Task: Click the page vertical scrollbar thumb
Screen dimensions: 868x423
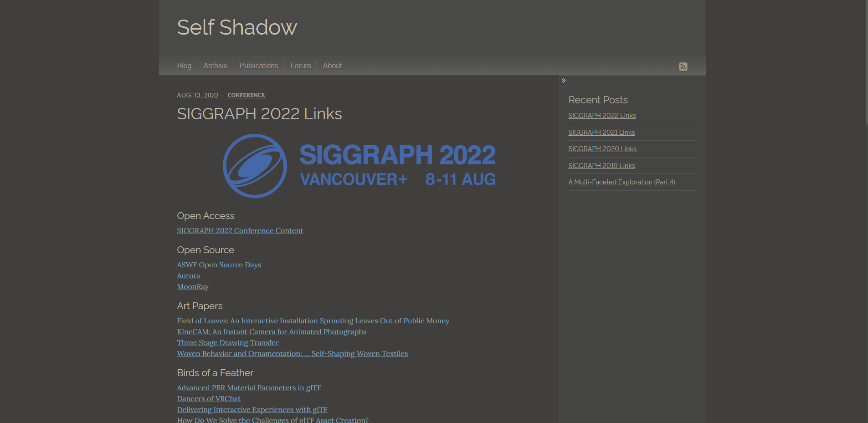Action: click(867, 62)
